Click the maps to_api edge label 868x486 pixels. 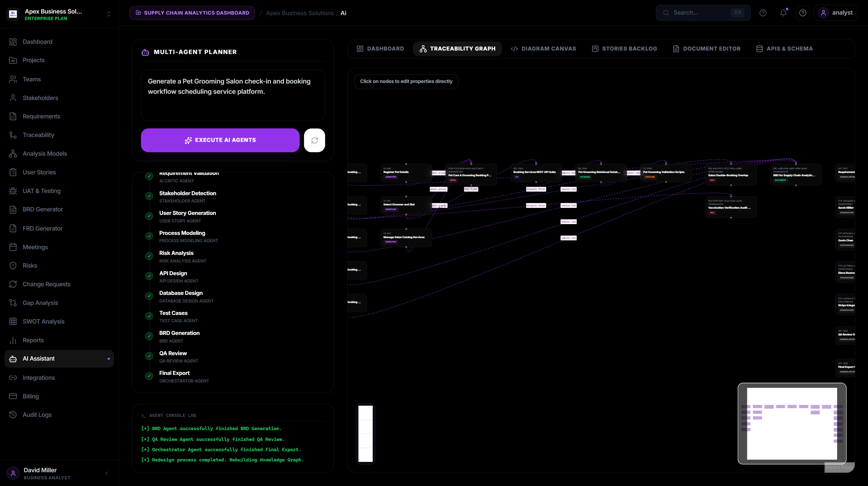[471, 189]
